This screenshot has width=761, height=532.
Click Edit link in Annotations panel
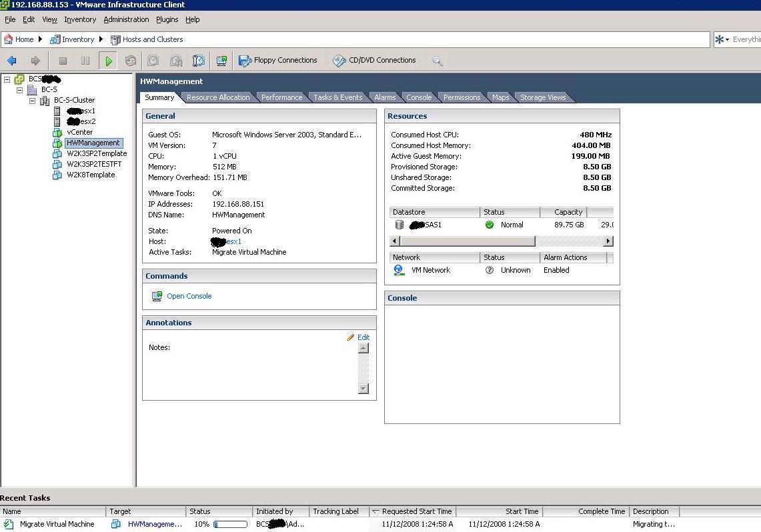click(363, 337)
